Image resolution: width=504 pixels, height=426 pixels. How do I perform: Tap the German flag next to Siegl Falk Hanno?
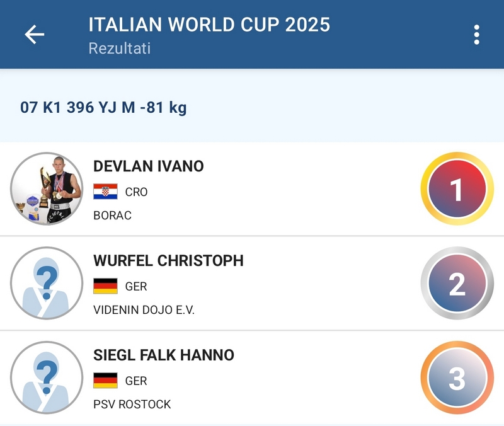tap(105, 381)
